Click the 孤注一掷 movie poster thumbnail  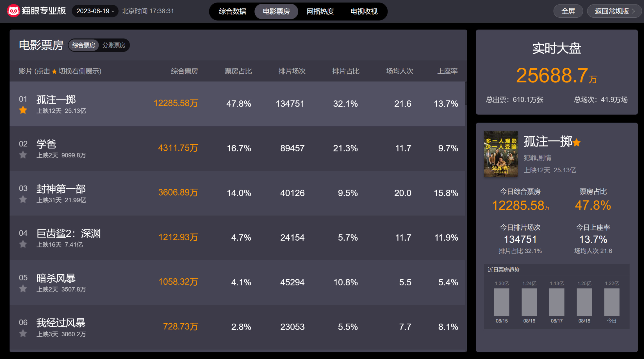click(500, 154)
